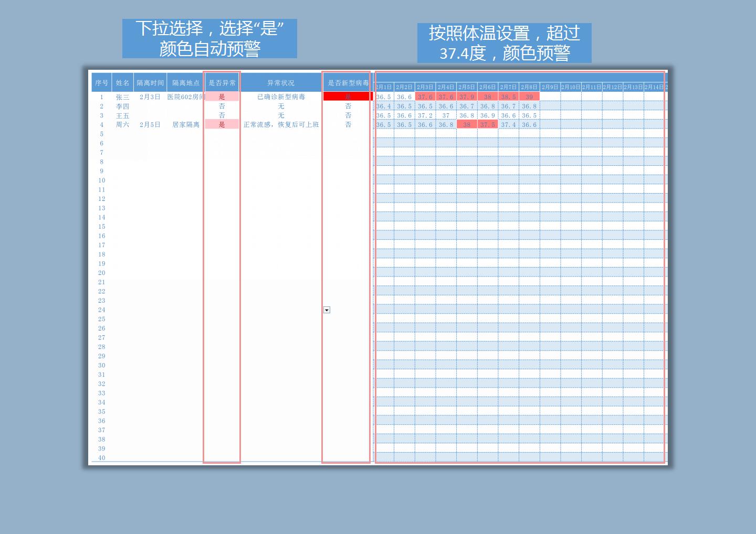Select the 是否新型病毒 column header
756x534 pixels.
point(348,83)
